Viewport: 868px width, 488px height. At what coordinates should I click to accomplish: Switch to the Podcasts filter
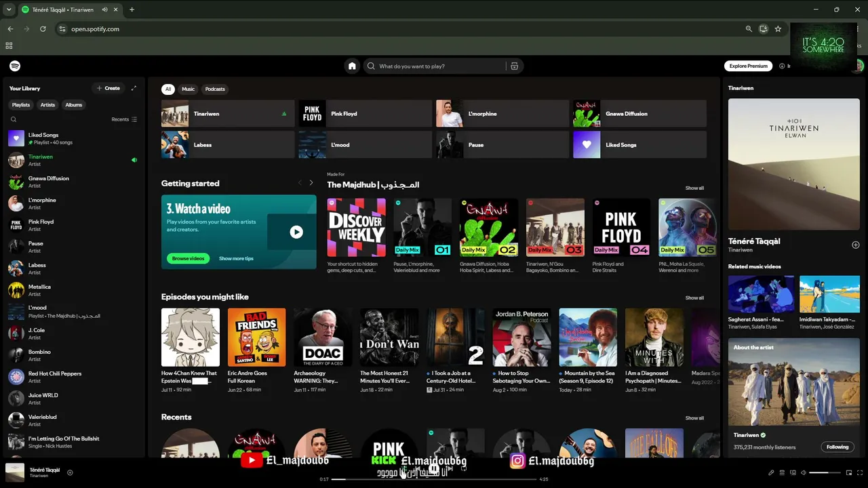coord(215,89)
